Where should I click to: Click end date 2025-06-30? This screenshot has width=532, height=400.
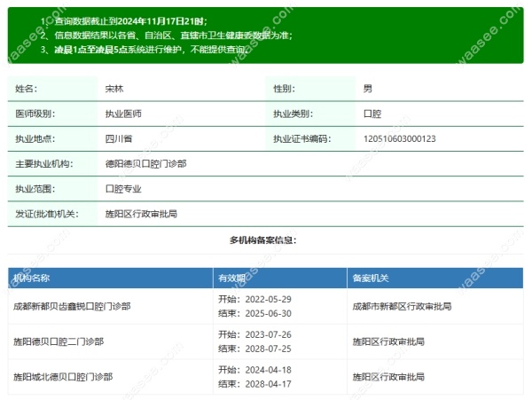click(x=268, y=313)
